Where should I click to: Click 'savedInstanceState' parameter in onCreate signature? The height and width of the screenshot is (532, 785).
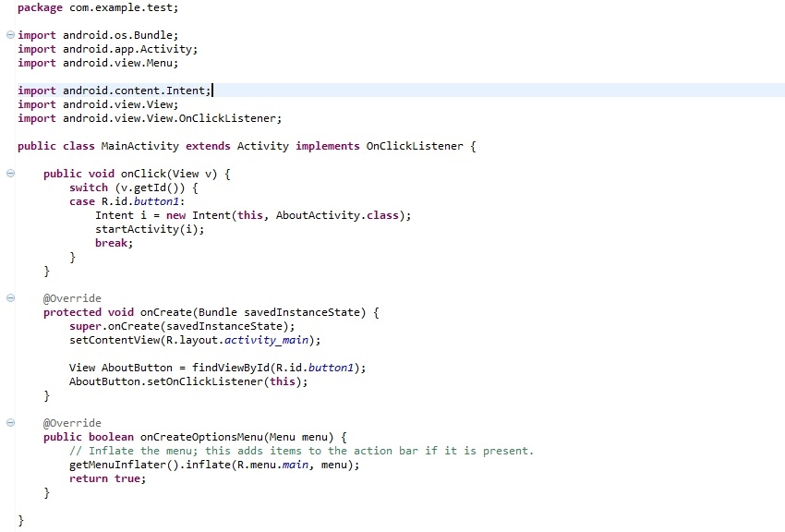(x=301, y=312)
